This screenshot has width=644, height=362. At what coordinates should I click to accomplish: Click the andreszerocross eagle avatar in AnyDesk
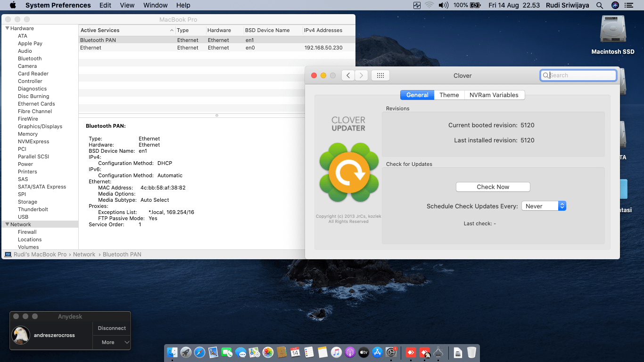tap(21, 335)
